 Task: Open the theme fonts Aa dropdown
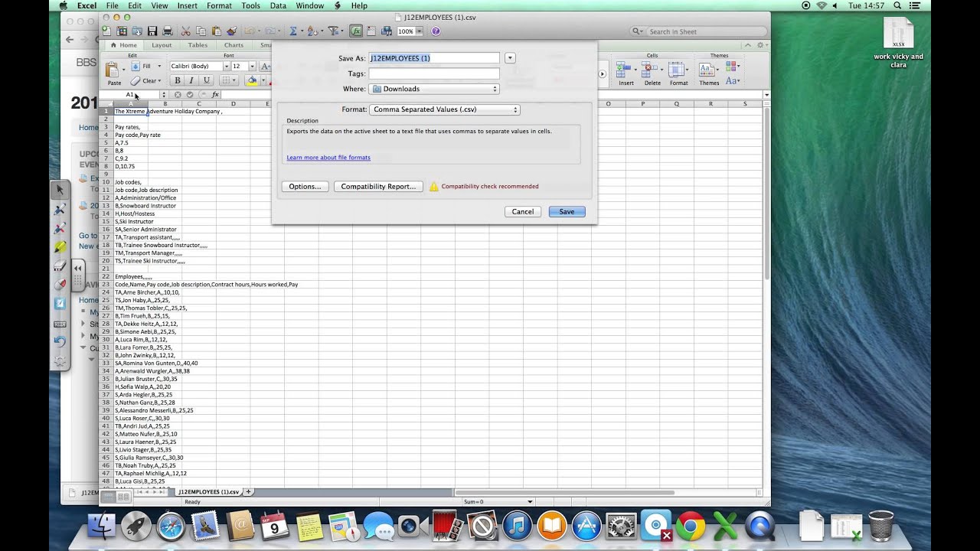[731, 80]
